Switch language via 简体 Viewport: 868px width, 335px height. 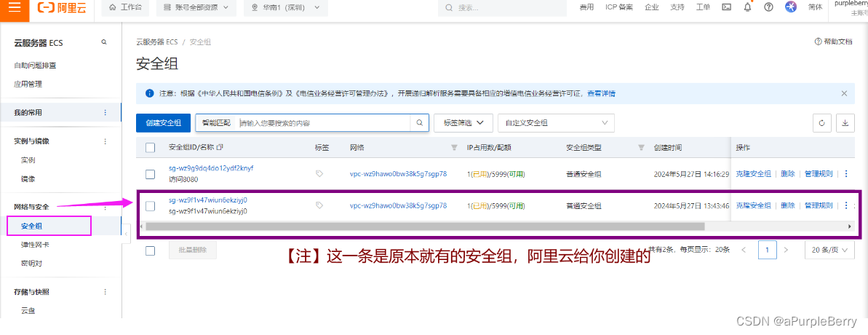[815, 7]
